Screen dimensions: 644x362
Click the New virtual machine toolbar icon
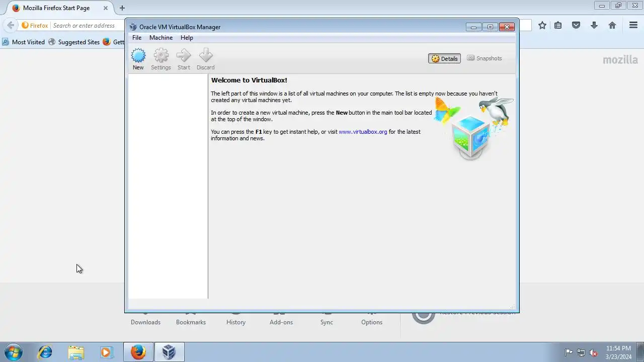coord(138,59)
